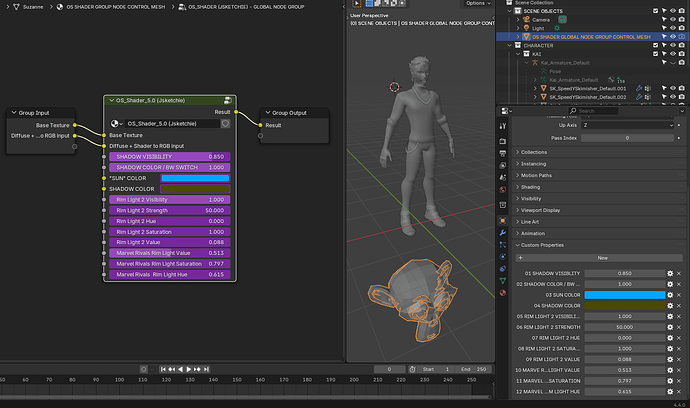
Task: Open the Particles properties tab
Action: pos(503,245)
